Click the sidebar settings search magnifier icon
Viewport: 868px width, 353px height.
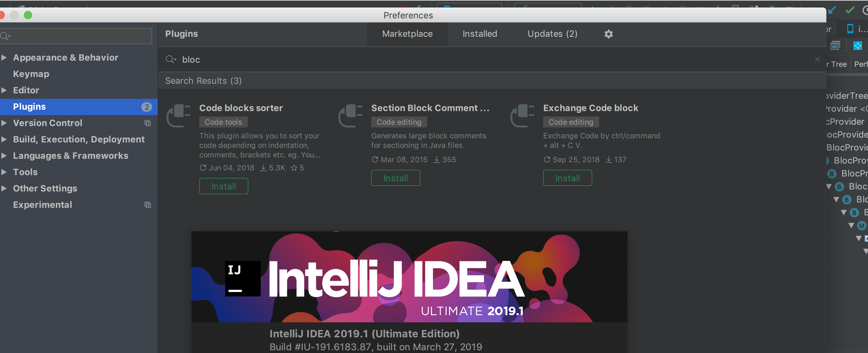click(x=5, y=36)
